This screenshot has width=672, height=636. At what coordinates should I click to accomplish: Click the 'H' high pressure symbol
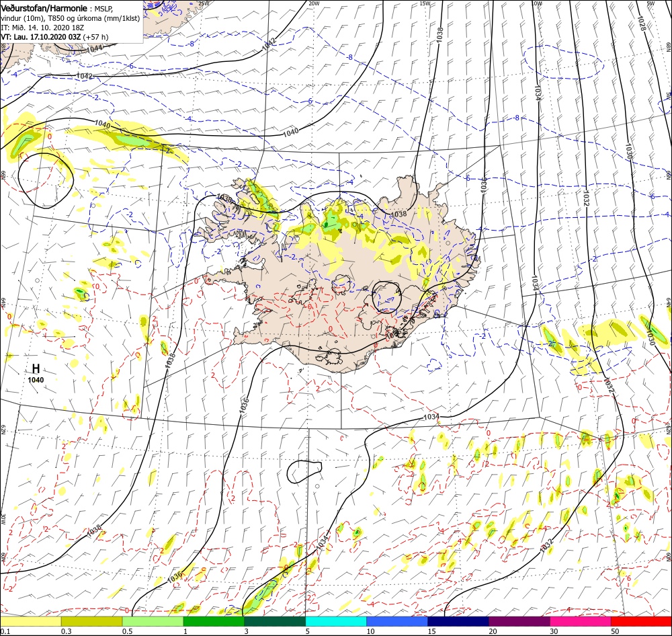[36, 369]
